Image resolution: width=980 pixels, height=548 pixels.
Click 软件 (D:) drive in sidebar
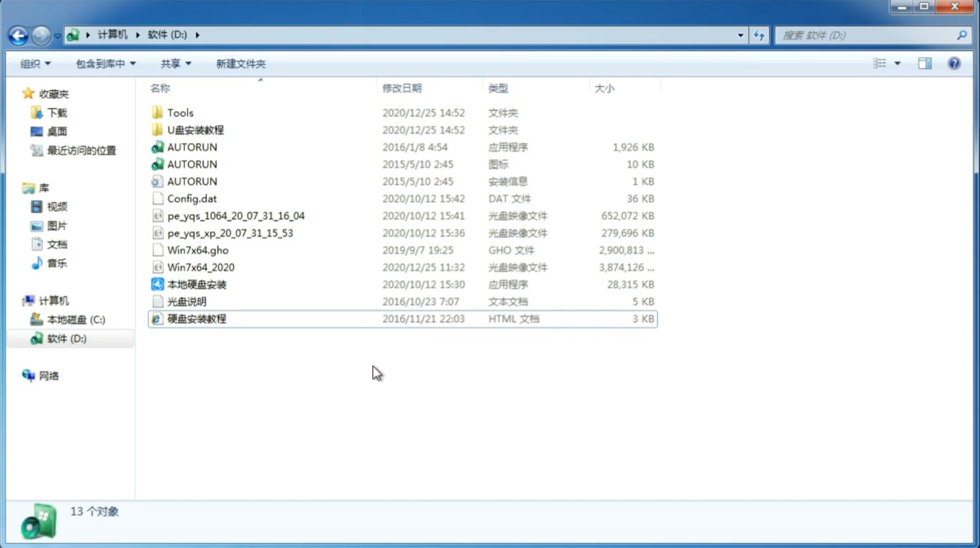[x=66, y=338]
